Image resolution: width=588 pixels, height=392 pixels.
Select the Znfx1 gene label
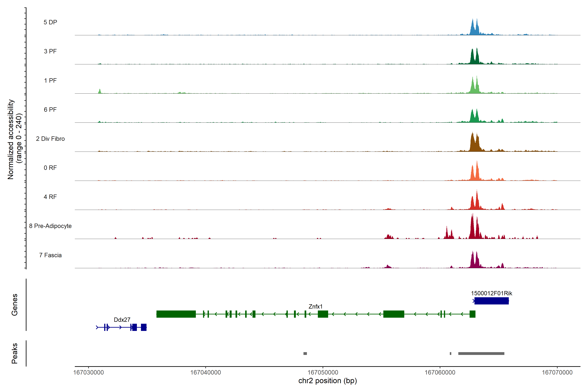pyautogui.click(x=316, y=307)
